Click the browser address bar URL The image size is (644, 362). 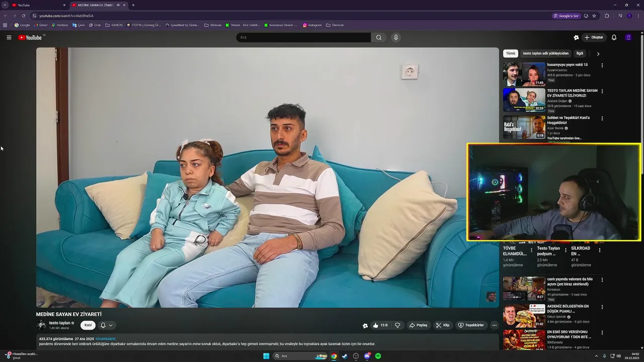point(66,16)
